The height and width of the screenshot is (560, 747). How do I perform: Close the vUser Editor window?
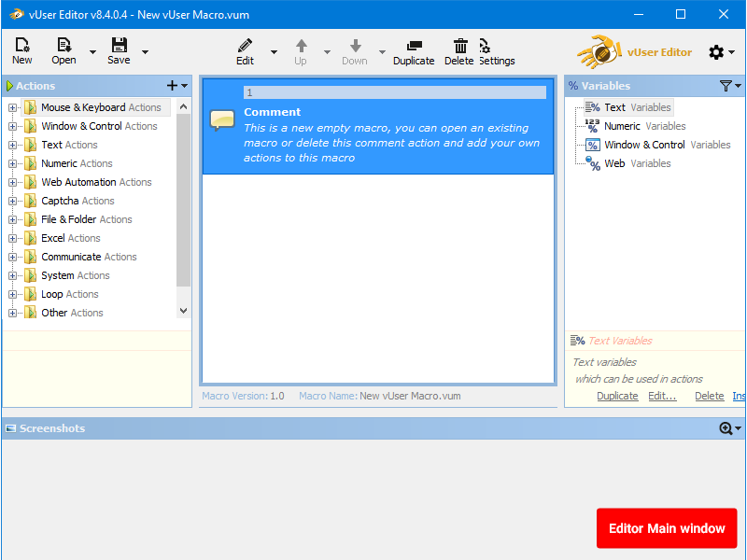[x=723, y=14]
